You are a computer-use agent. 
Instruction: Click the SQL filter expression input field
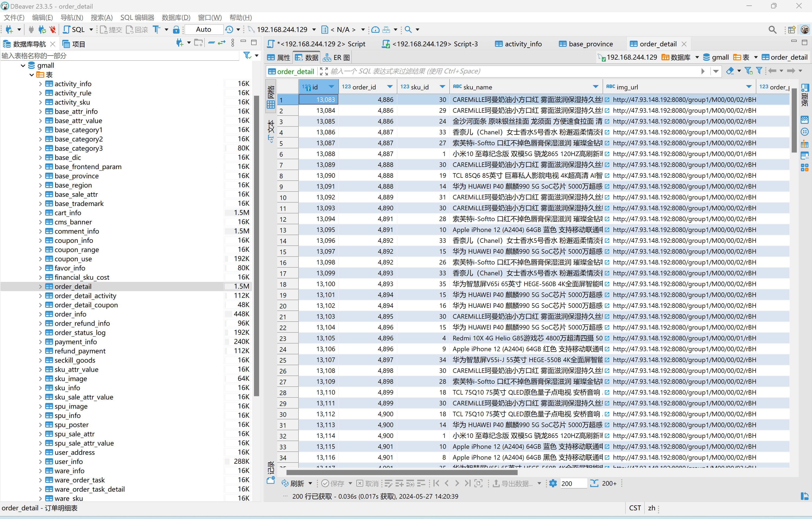click(x=506, y=71)
